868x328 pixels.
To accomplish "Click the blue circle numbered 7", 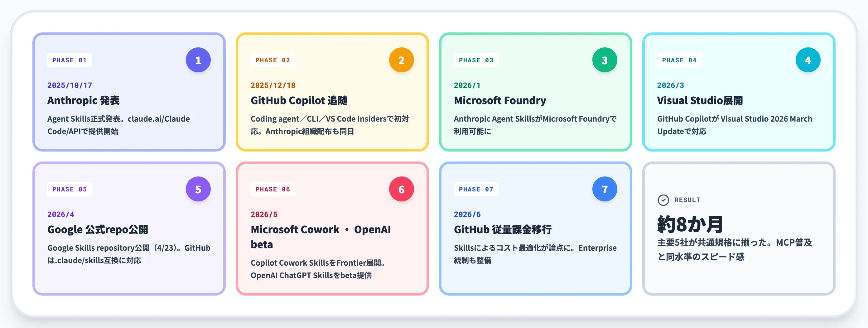I will coord(605,189).
